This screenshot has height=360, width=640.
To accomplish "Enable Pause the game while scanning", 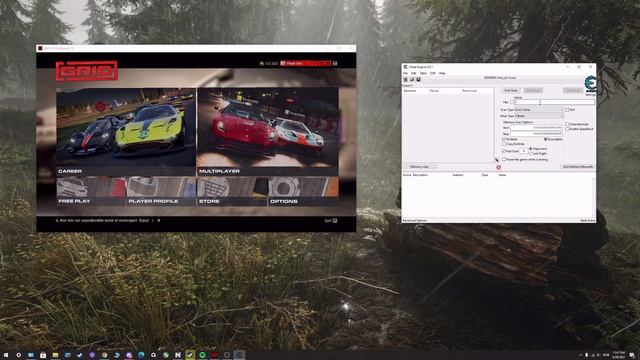I will pyautogui.click(x=504, y=160).
